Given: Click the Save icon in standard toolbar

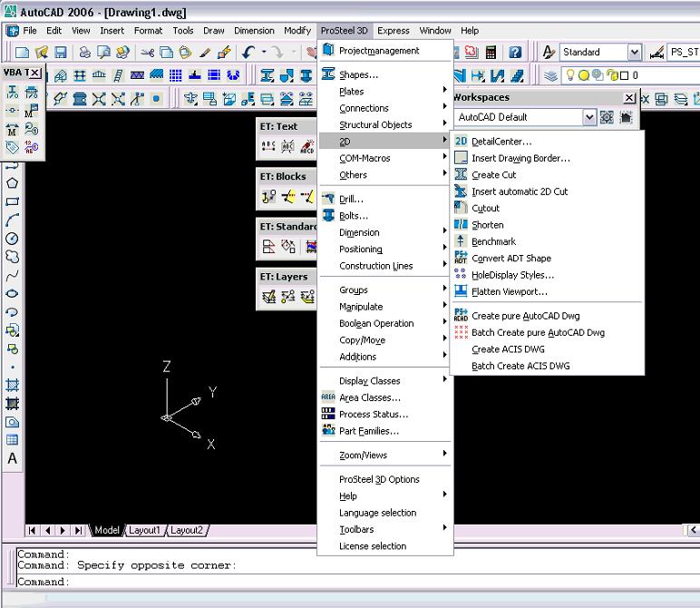Looking at the screenshot, I should click(x=60, y=53).
